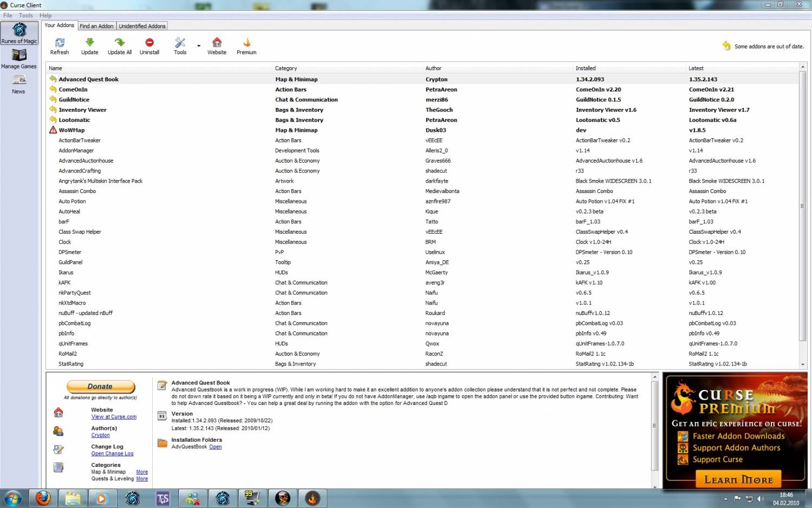Screen dimensions: 812x508
Task: Click the update icon beside Inventory Viewer
Action: click(x=53, y=110)
